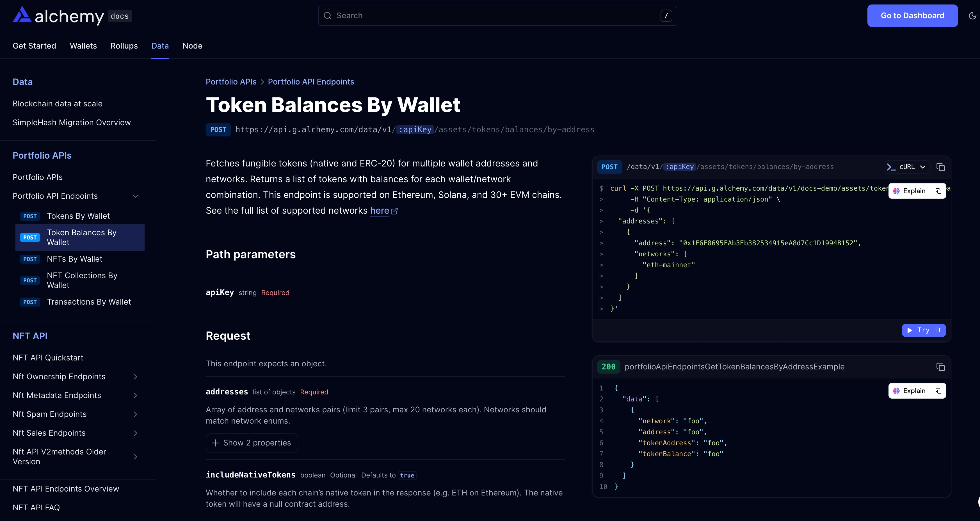Copy curl code with icon beside Explain
Image resolution: width=980 pixels, height=521 pixels.
[938, 191]
